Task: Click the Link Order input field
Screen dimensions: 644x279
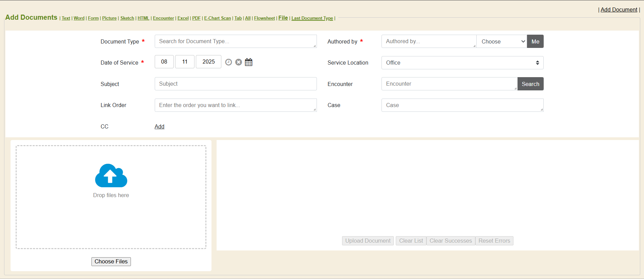Action: coord(235,105)
